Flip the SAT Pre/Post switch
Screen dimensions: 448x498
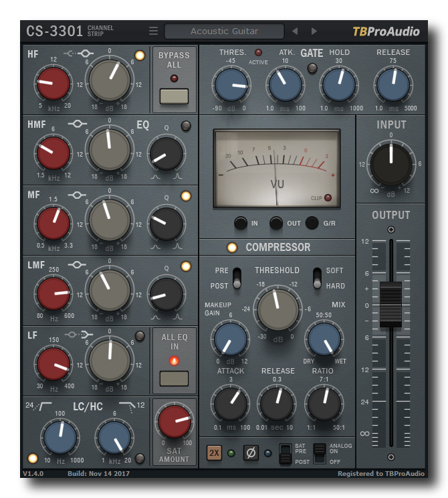[286, 454]
